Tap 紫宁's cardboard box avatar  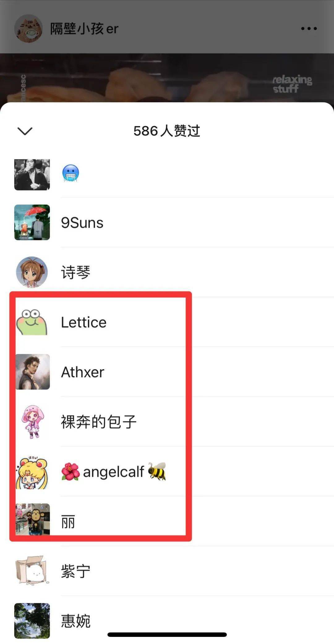[x=32, y=571]
